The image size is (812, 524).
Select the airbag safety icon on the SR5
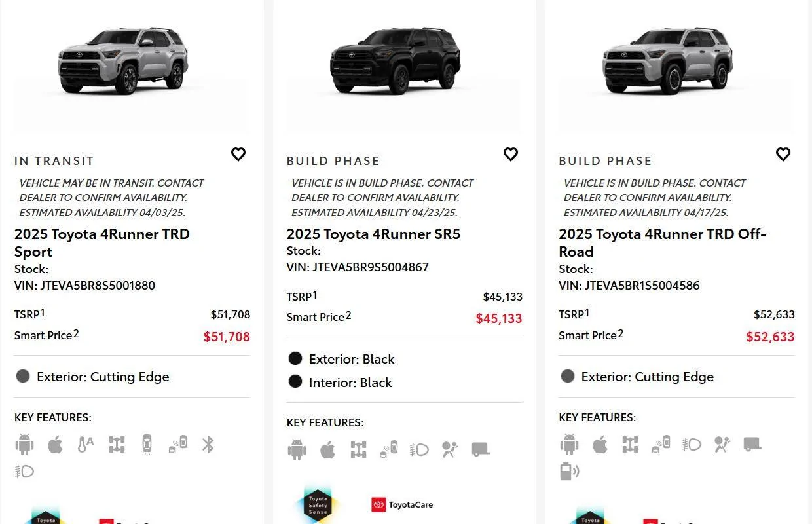pos(449,449)
